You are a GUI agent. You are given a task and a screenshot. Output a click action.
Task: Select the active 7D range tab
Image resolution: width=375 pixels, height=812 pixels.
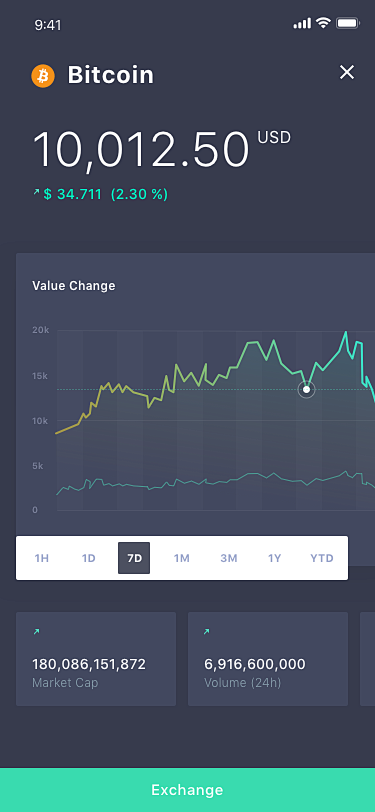coord(134,558)
